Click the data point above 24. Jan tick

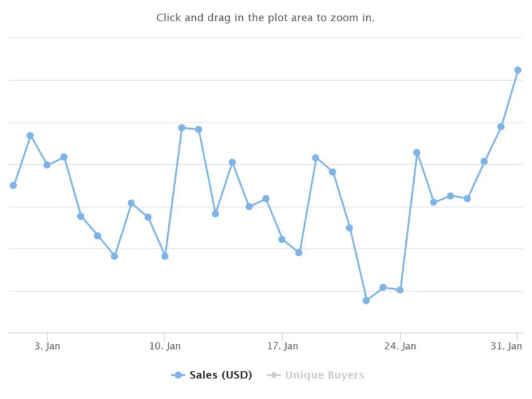click(x=400, y=289)
